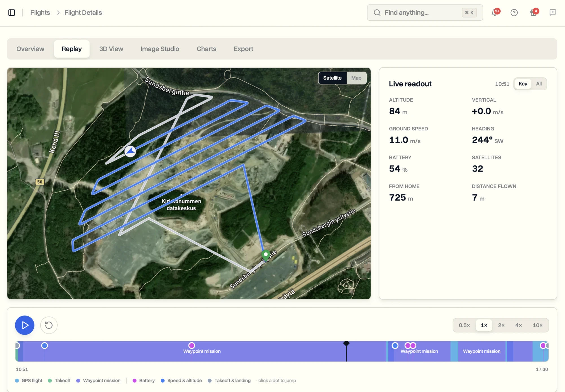Open the help question mark icon
565x392 pixels.
(x=514, y=12)
